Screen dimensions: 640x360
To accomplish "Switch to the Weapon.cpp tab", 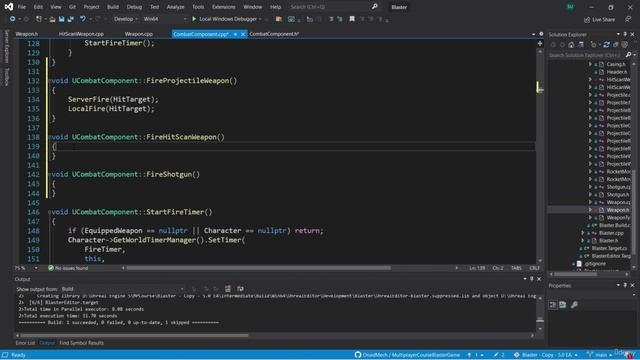I will point(139,34).
